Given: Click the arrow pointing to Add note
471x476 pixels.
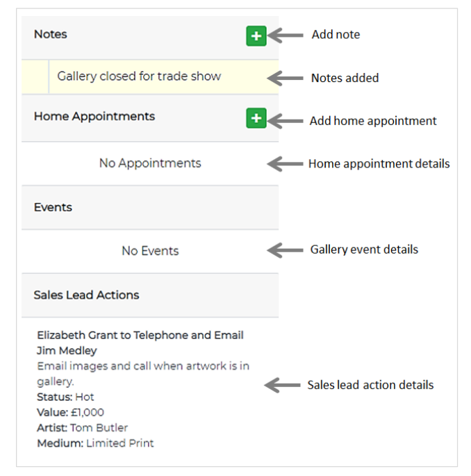Looking at the screenshot, I should click(285, 35).
